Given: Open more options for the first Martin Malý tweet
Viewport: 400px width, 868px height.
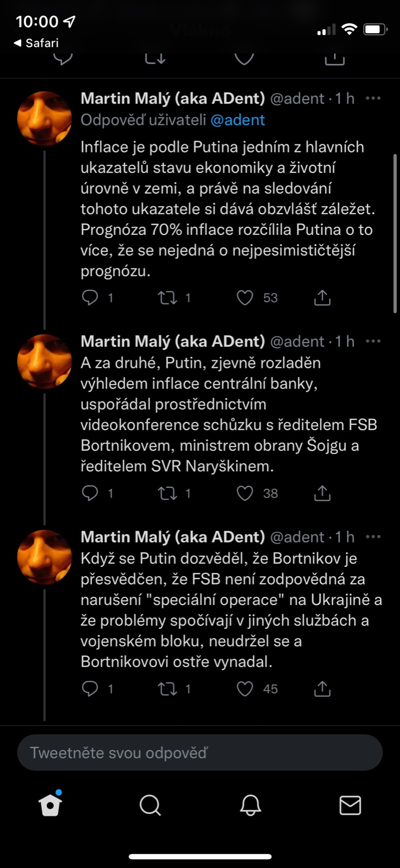Looking at the screenshot, I should (373, 98).
